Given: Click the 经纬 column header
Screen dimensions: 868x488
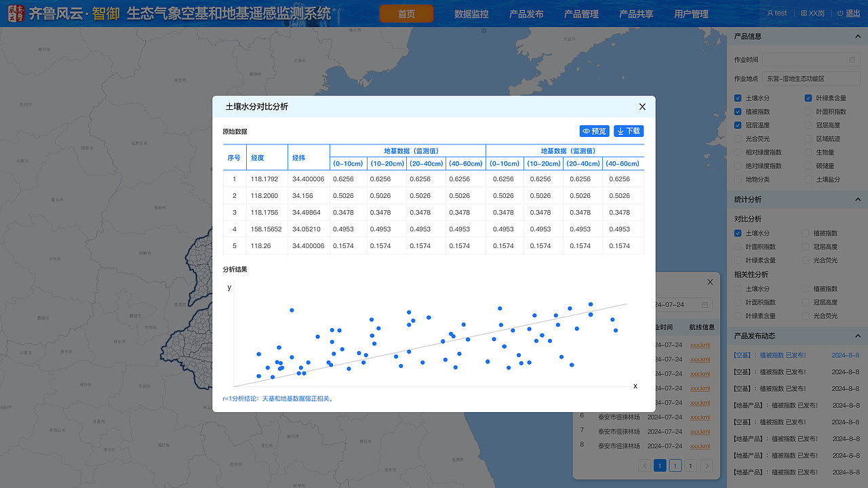Looking at the screenshot, I should [309, 157].
